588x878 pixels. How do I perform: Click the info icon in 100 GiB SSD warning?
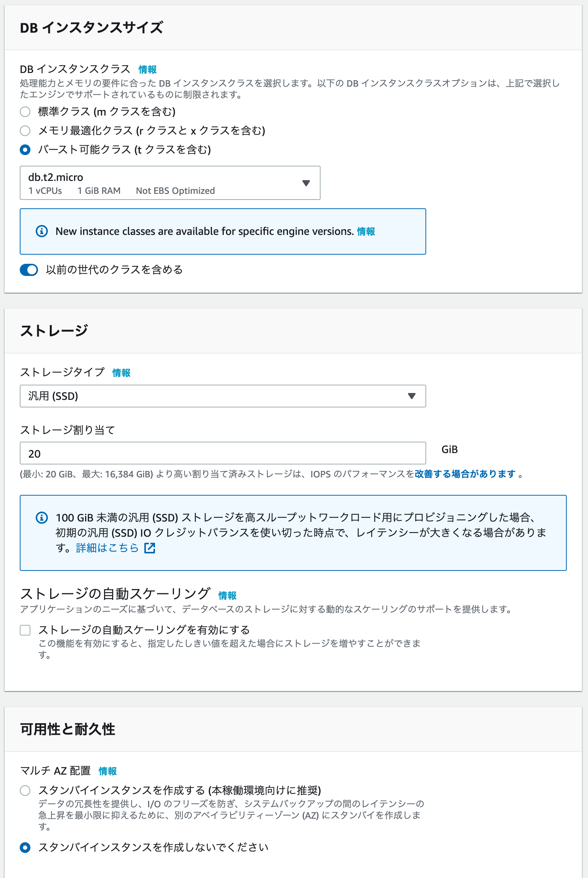click(x=42, y=517)
